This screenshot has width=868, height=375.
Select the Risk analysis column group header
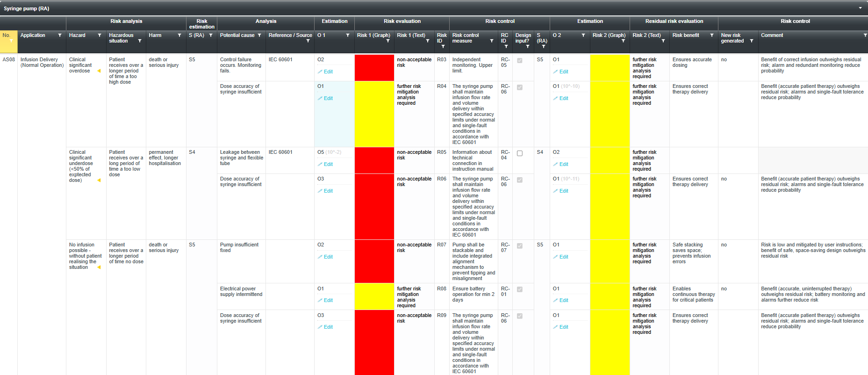pos(126,22)
